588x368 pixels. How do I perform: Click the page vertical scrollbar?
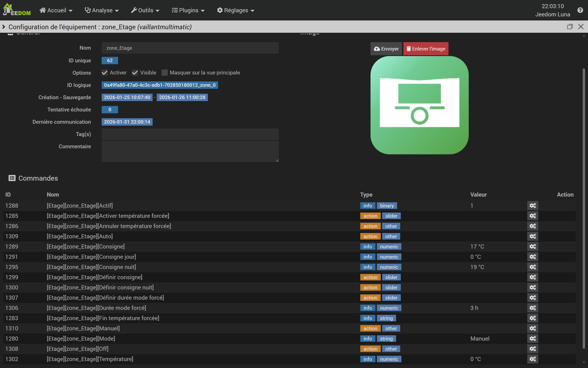(x=584, y=208)
